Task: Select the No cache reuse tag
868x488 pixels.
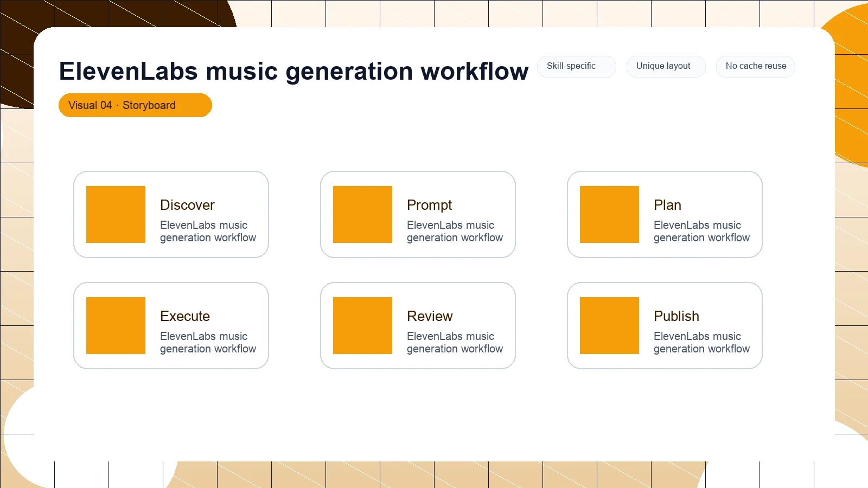Action: pyautogui.click(x=756, y=67)
